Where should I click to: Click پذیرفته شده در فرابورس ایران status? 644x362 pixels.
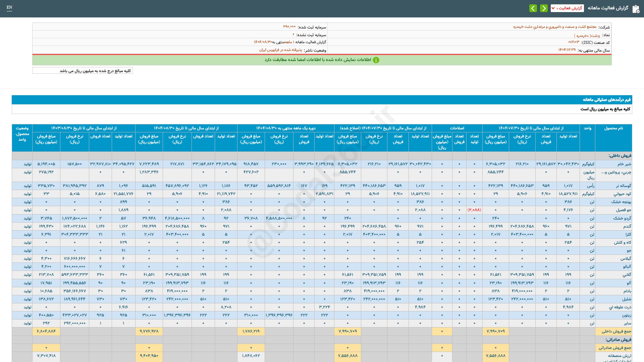click(x=280, y=50)
